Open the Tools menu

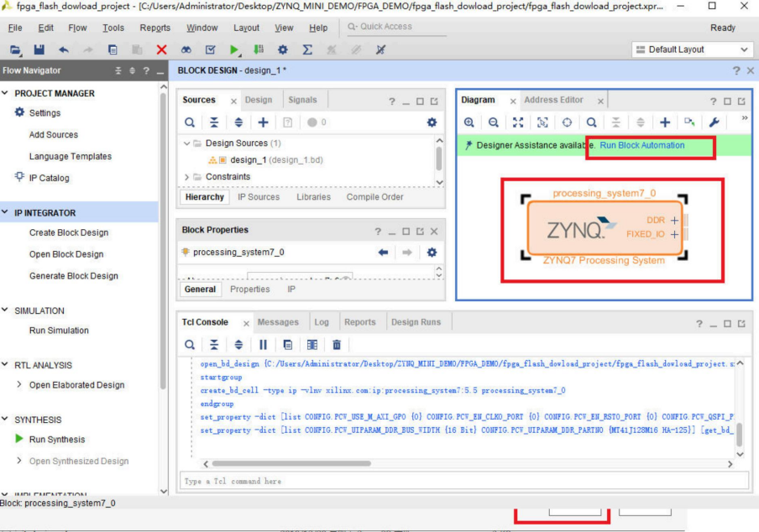click(113, 28)
